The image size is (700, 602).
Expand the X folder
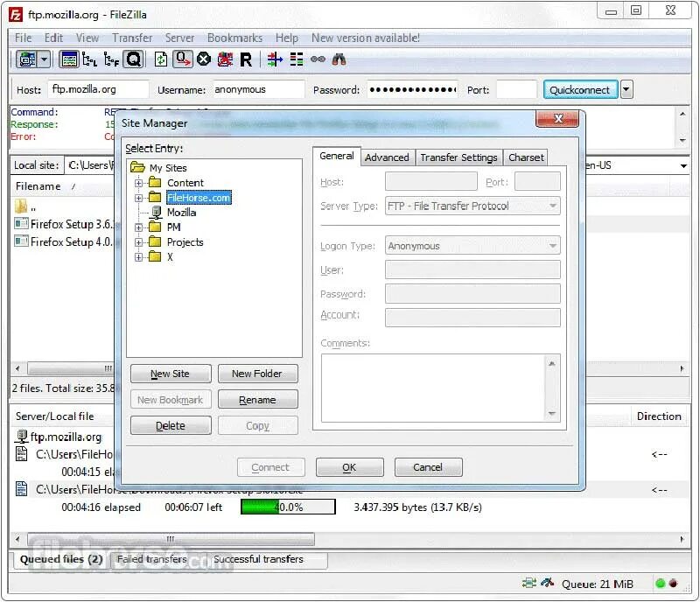click(139, 257)
